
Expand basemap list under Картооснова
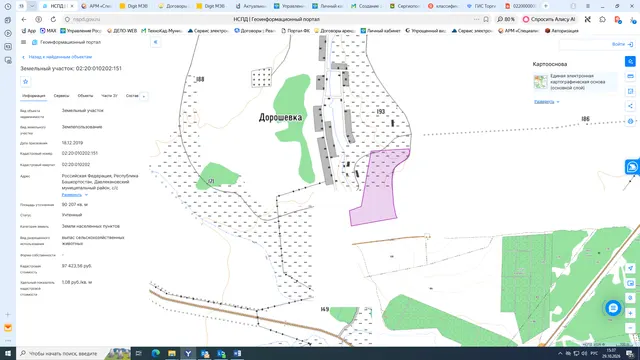click(x=547, y=102)
